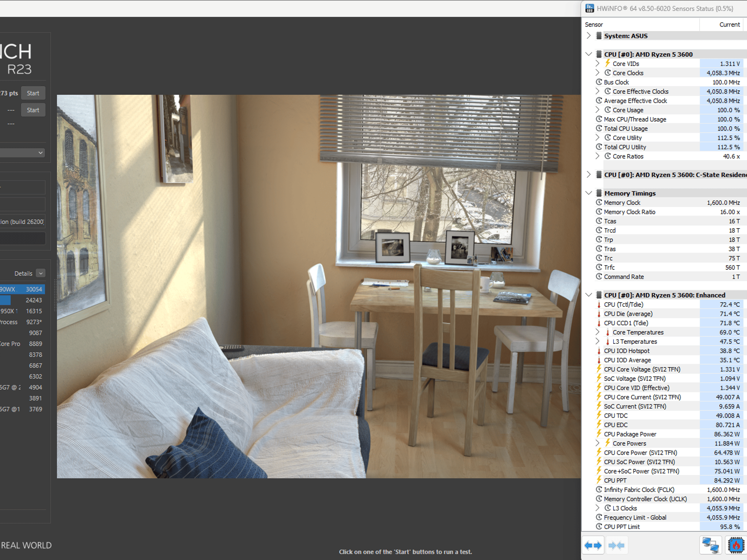Screen dimensions: 747x560
Task: Select the 9273* ranking entry in Cinebench
Action: 22,322
